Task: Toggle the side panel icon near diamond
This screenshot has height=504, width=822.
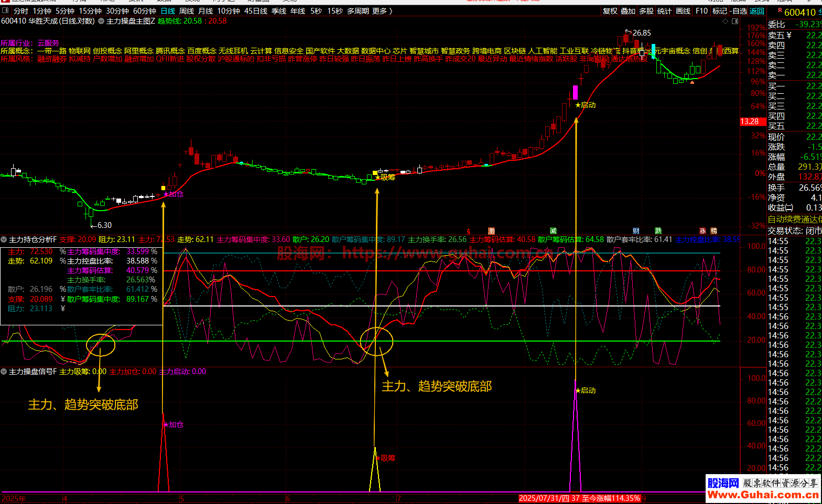Action: coord(736,21)
